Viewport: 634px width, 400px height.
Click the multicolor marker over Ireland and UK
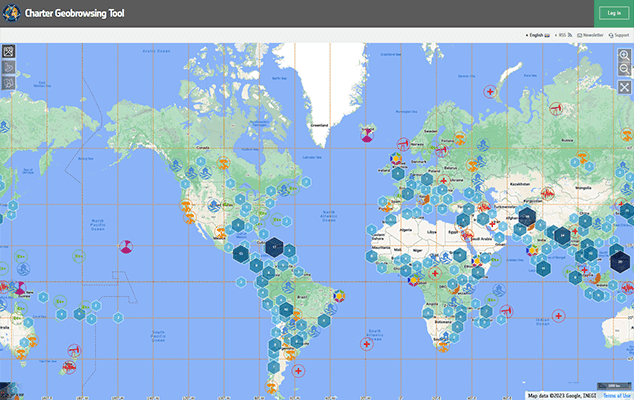(x=396, y=159)
